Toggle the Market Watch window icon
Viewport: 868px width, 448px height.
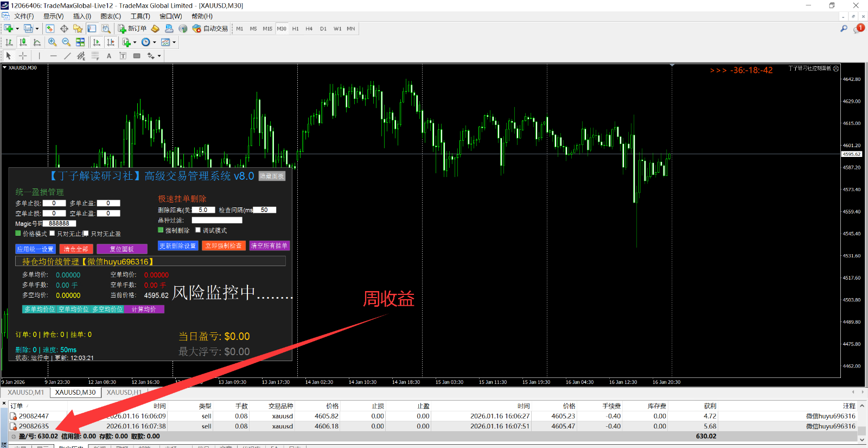pyautogui.click(x=50, y=28)
